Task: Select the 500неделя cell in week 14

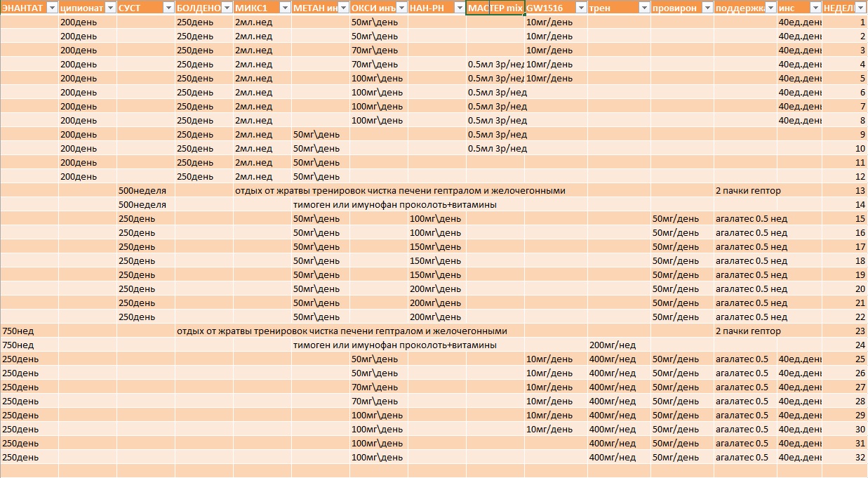Action: coord(145,205)
